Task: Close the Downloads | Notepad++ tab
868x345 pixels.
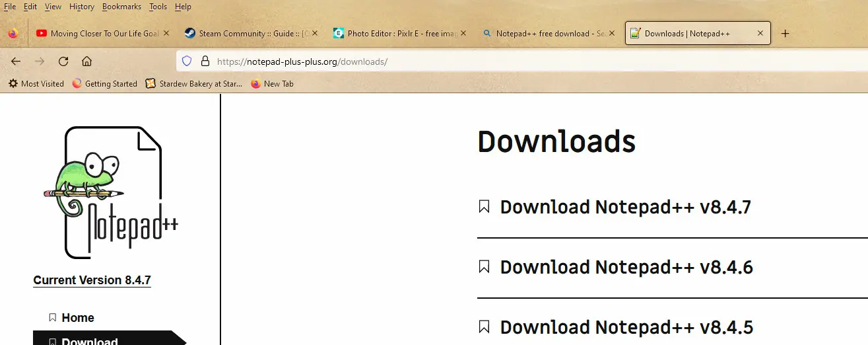Action: tap(760, 33)
